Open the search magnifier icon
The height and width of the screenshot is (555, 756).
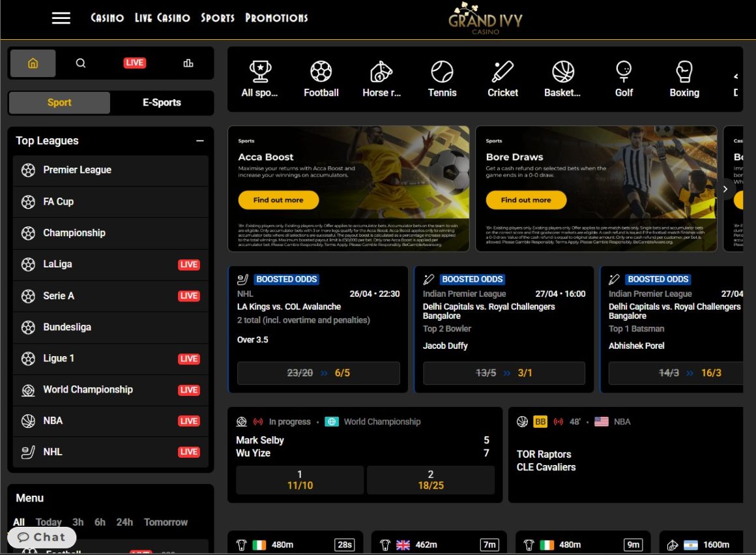point(81,63)
